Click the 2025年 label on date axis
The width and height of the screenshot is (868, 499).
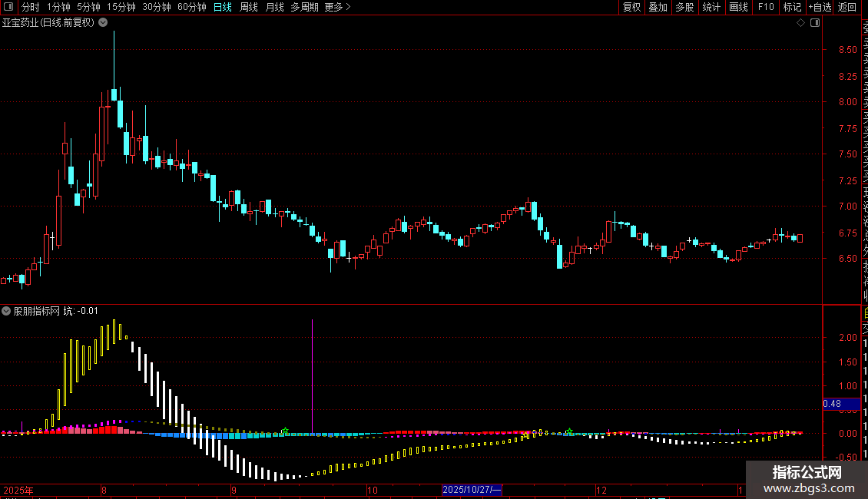[18, 490]
